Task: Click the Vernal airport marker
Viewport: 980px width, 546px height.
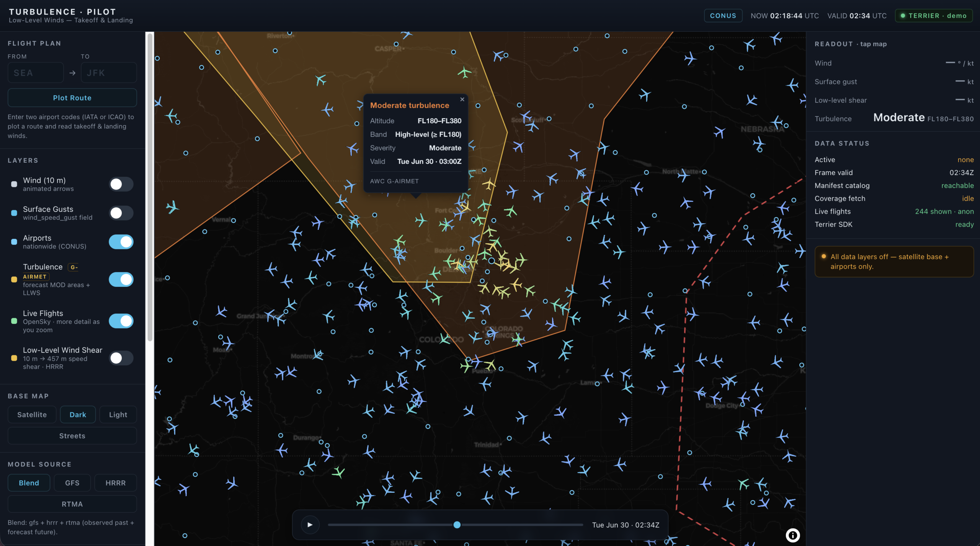Action: point(234,221)
